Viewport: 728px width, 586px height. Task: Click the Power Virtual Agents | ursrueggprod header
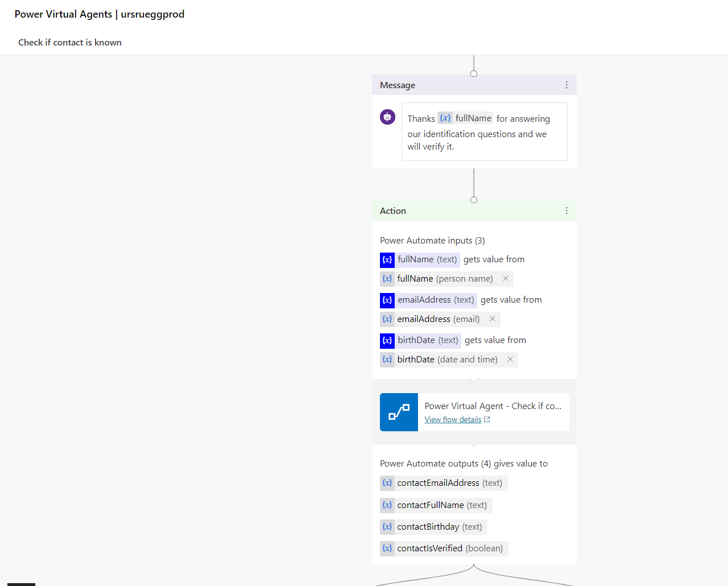tap(100, 14)
